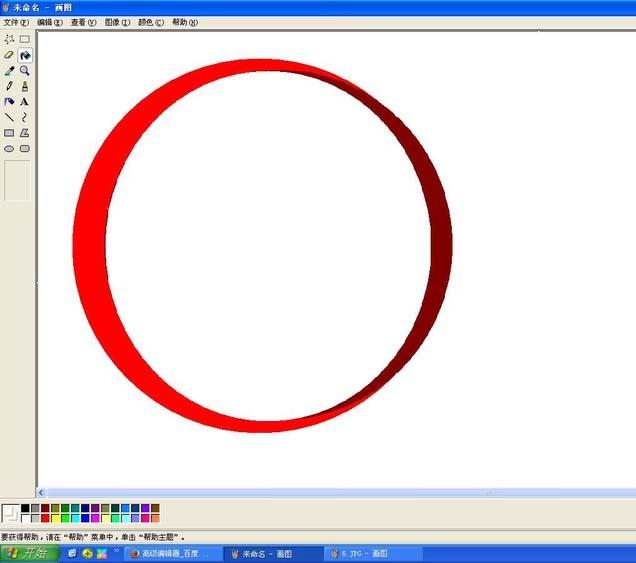
Task: Select the Ellipse shape tool
Action: coord(9,148)
